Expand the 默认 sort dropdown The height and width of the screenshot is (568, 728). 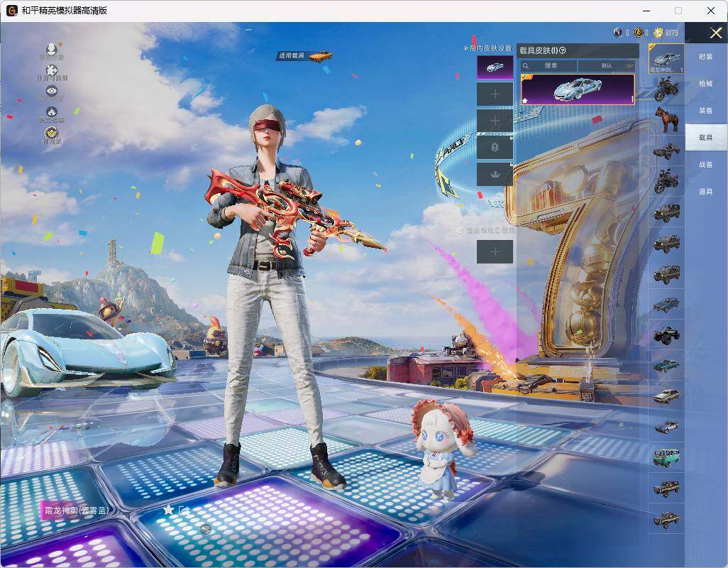click(607, 65)
